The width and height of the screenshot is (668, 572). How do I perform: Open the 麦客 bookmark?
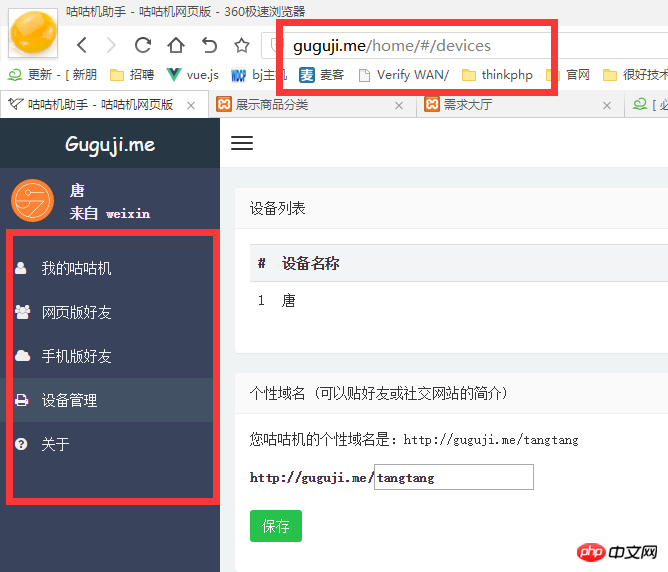pos(321,75)
